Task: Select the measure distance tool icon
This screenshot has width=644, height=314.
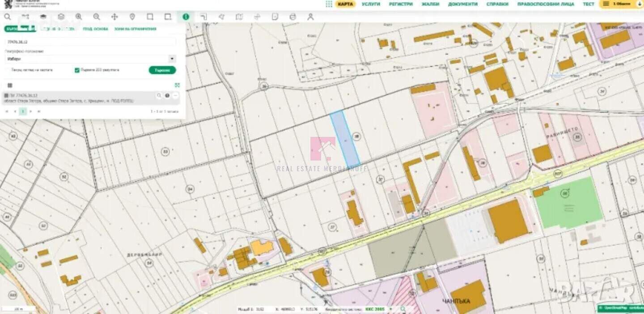Action: (25, 17)
